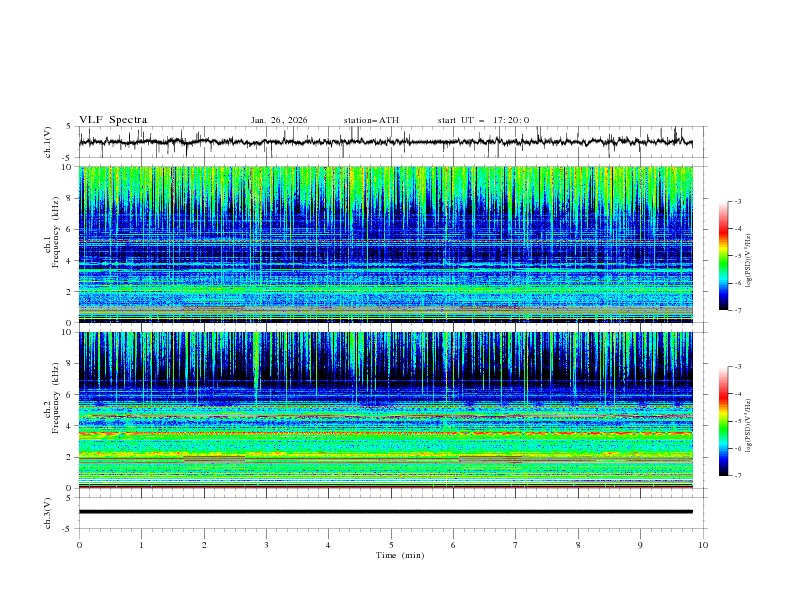Click the ch.2 spectrogram color scale bar

point(723,421)
